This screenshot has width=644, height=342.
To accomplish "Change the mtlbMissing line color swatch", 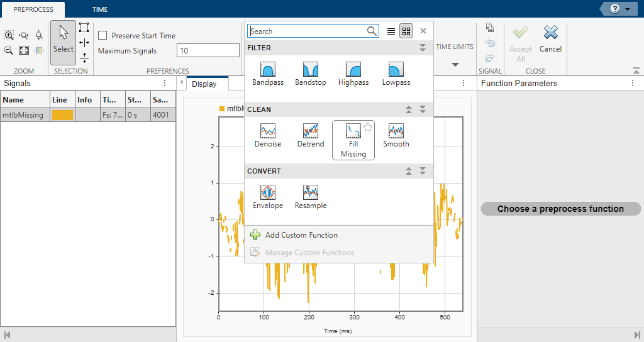I will [62, 115].
